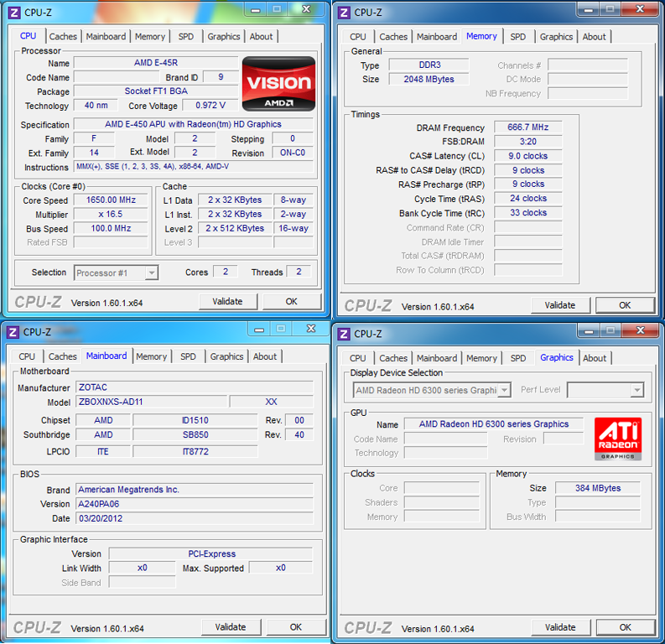Viewport: 665px width, 644px height.
Task: Click the ATI Radeon Graphics logo
Action: (x=617, y=439)
